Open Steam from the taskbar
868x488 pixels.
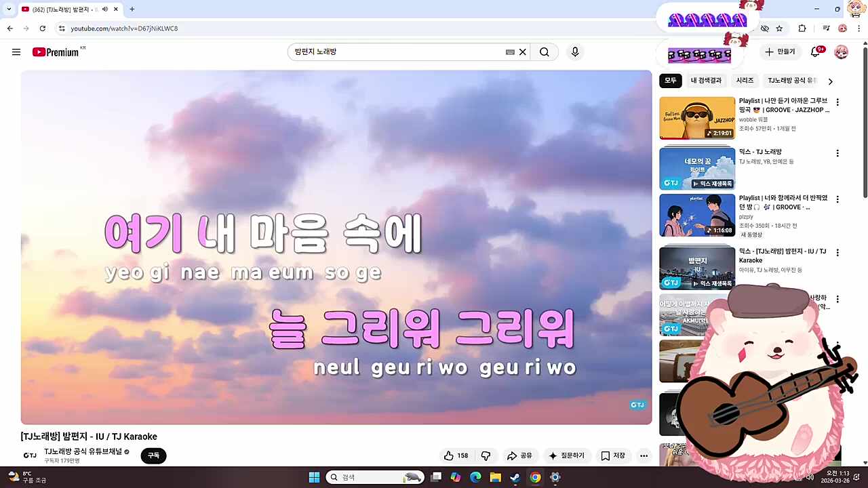(515, 477)
